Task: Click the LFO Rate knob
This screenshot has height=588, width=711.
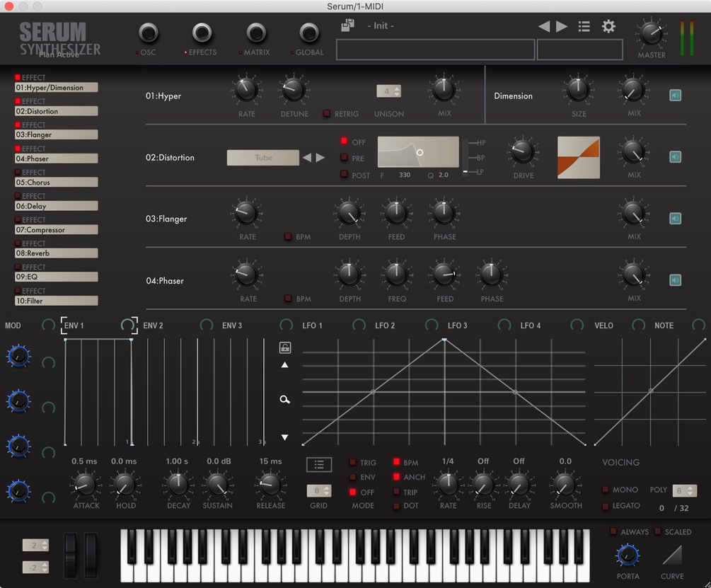Action: pos(448,485)
